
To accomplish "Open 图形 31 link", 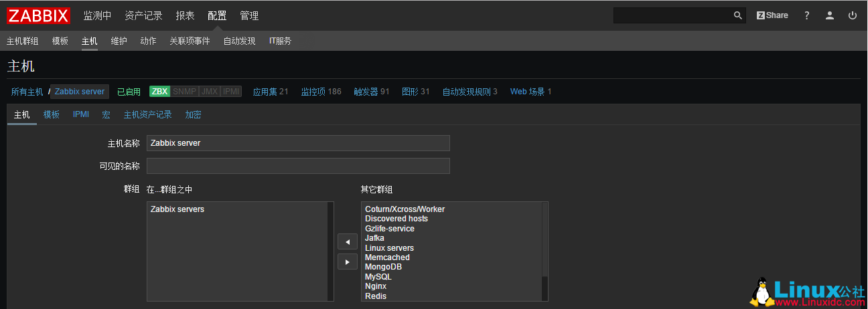I will tap(416, 92).
